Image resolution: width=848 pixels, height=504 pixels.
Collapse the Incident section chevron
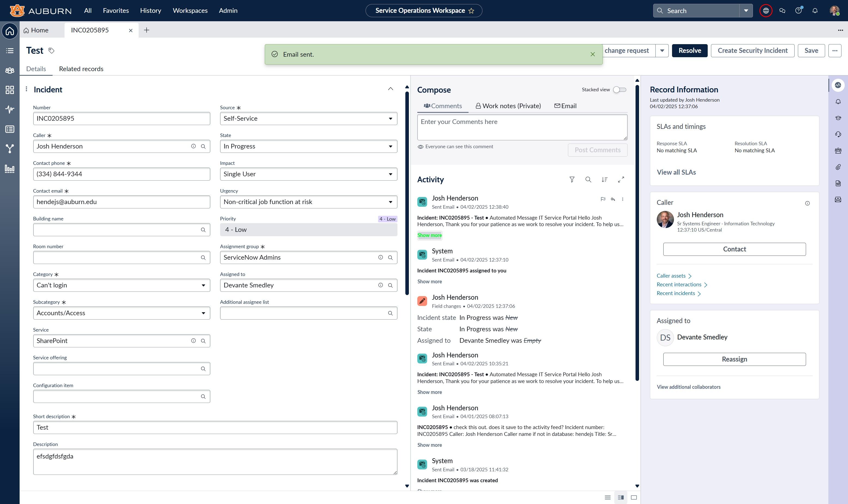[x=391, y=89]
